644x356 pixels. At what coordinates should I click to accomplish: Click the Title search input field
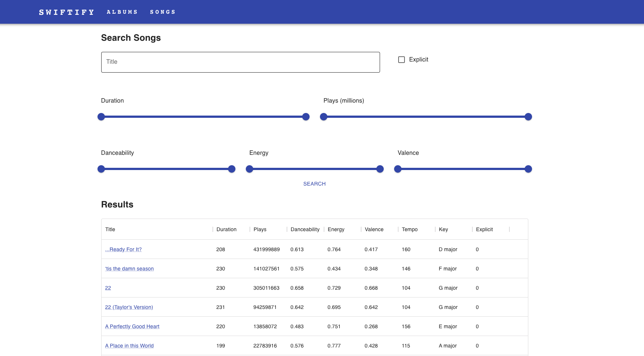coord(240,62)
